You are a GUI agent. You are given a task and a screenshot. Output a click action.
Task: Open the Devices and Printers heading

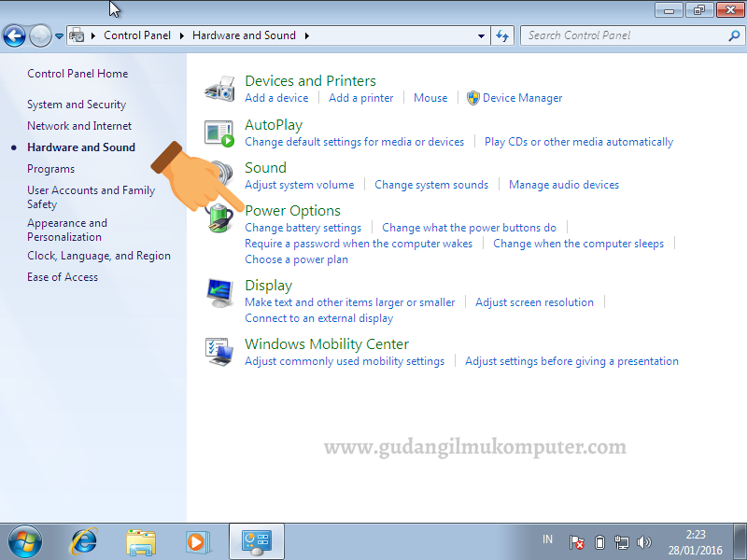point(310,81)
